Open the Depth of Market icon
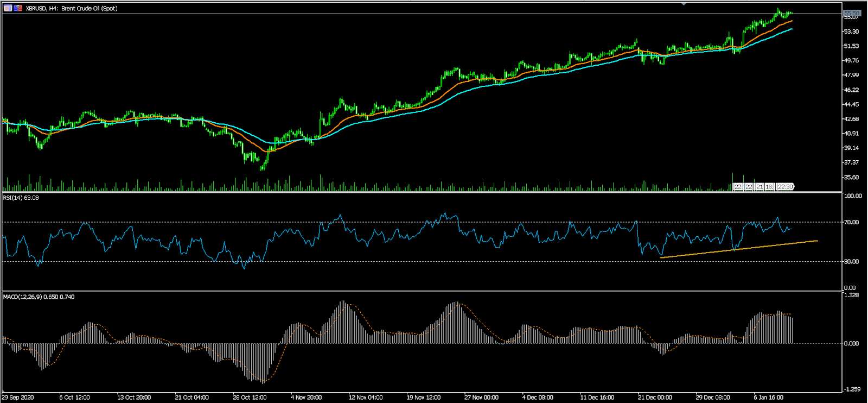Screen dimensions: 868x403 (18, 8)
